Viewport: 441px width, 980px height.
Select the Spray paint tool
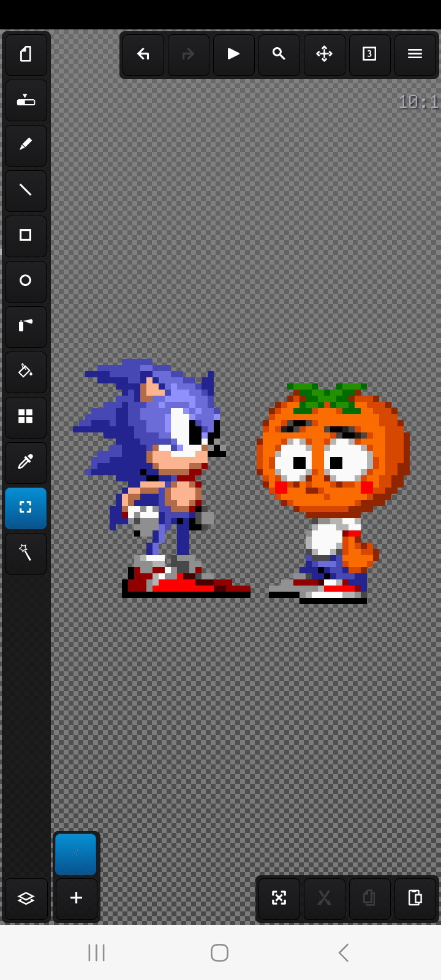click(x=26, y=326)
